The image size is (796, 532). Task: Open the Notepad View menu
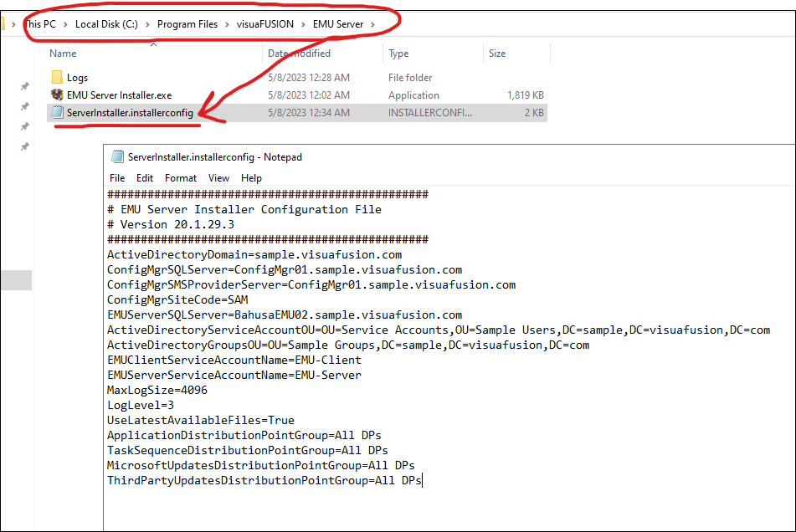[218, 178]
